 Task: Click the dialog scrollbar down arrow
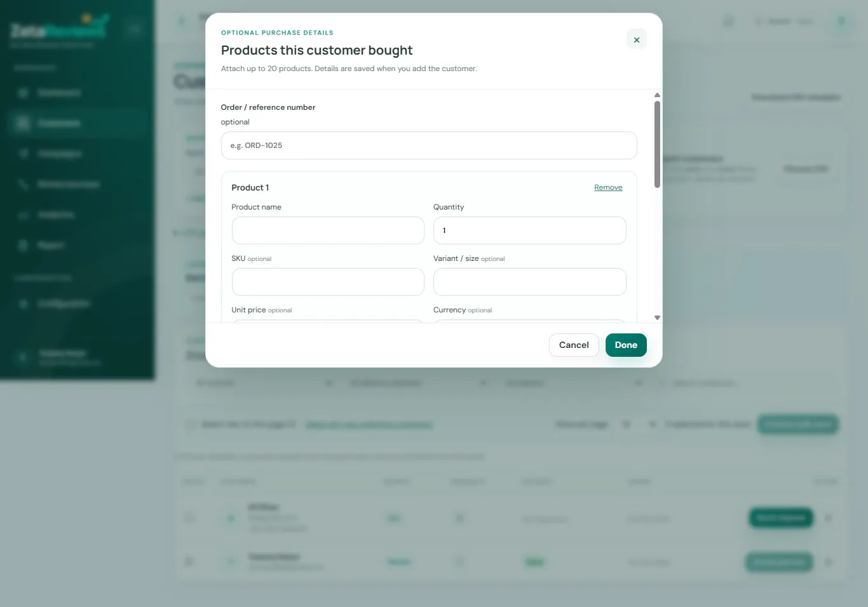657,317
